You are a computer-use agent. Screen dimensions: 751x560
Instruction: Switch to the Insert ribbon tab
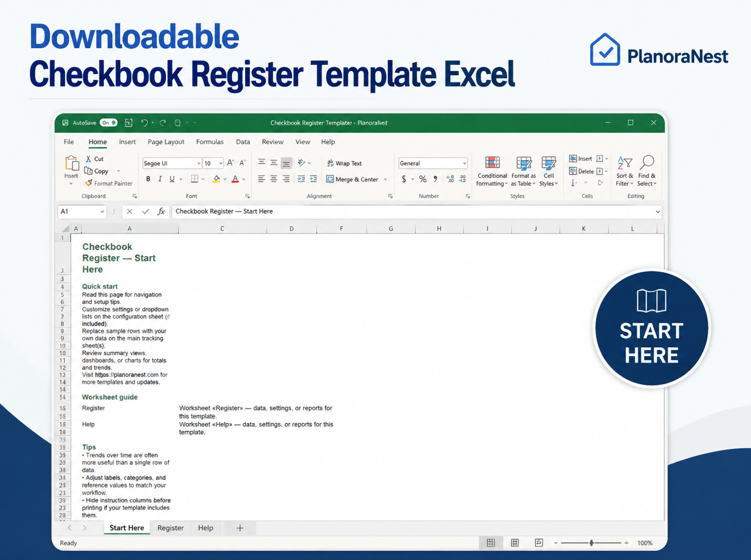point(127,142)
